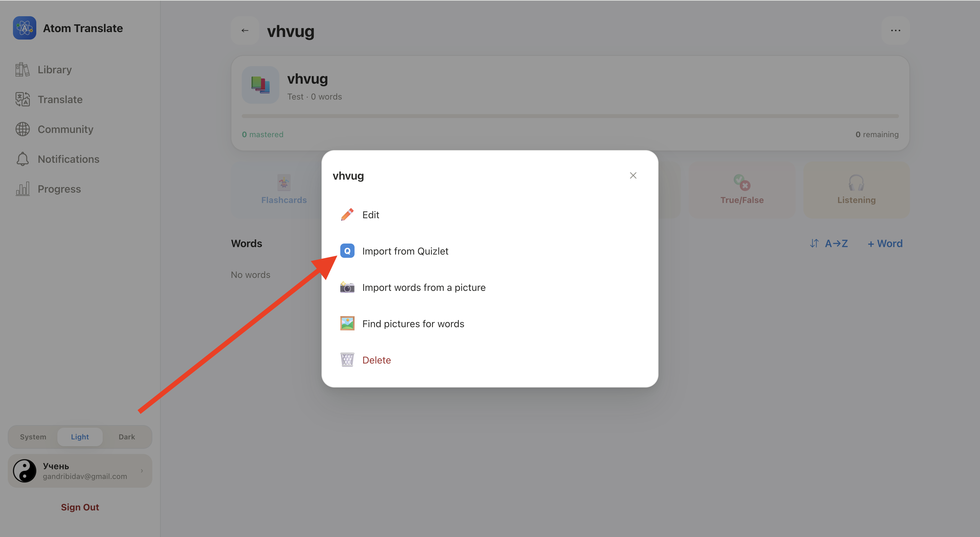Choose Import from Quizlet option
Viewport: 980px width, 537px height.
tap(490, 251)
